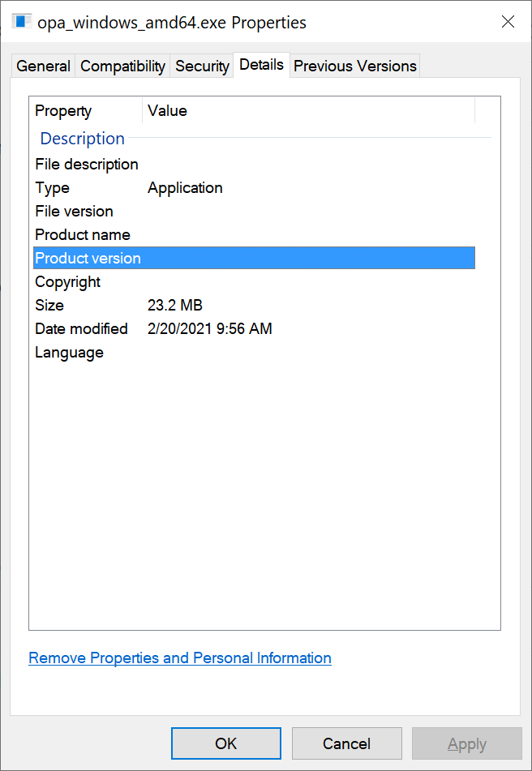532x771 pixels.
Task: Select the Product name row
Action: pyautogui.click(x=254, y=234)
